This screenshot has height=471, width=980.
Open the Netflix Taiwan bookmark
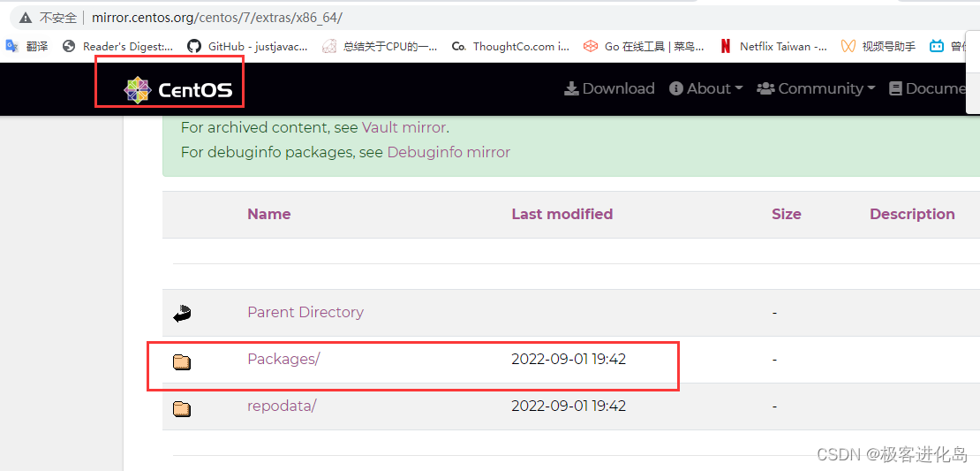point(773,46)
